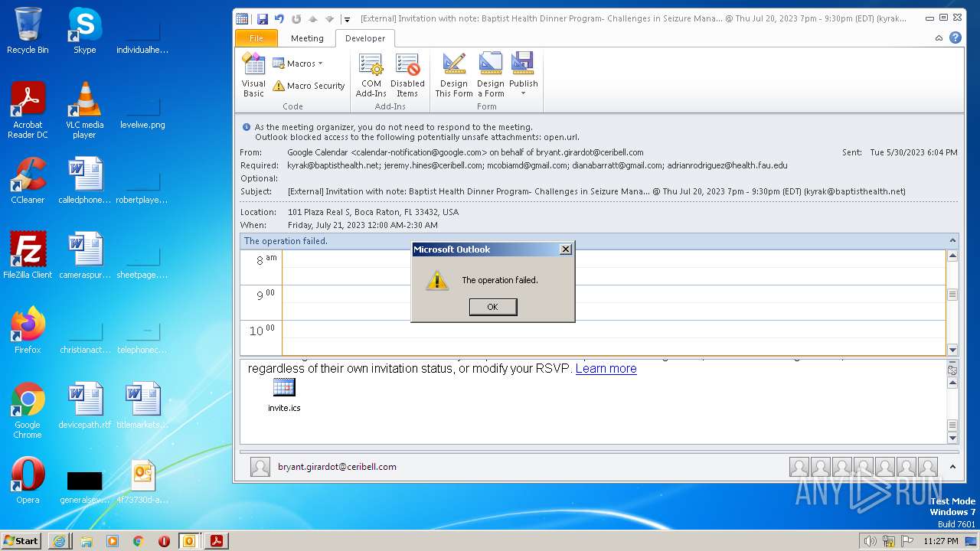Select the Skype desktop shortcut

(x=84, y=31)
